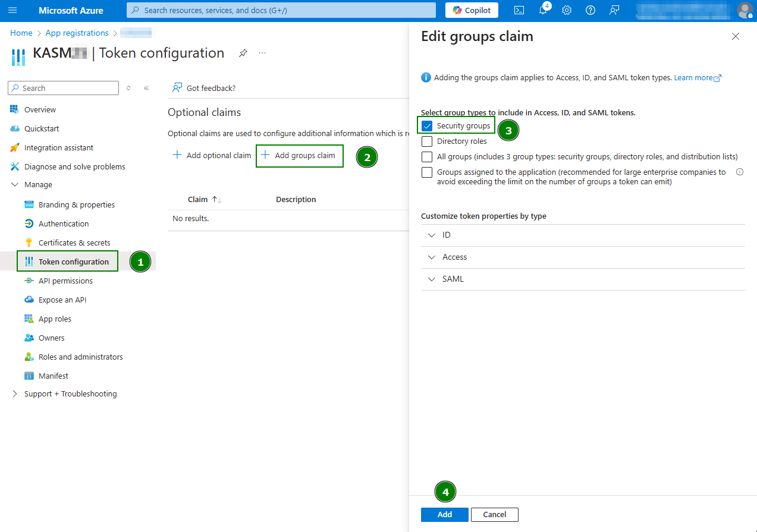This screenshot has height=532, width=757.
Task: Open the help and support icon
Action: [x=590, y=10]
